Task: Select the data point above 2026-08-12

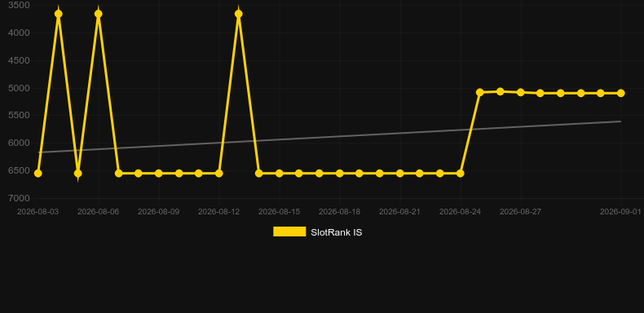Action: point(219,174)
